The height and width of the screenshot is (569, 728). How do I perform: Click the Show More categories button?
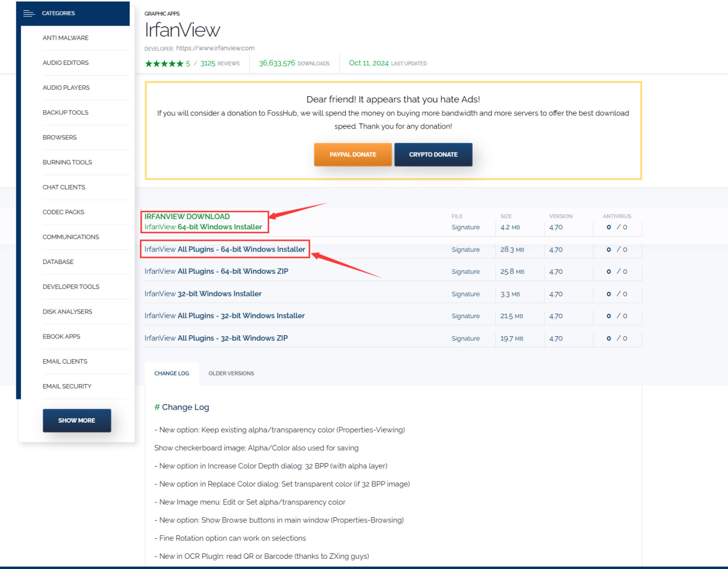(x=77, y=420)
